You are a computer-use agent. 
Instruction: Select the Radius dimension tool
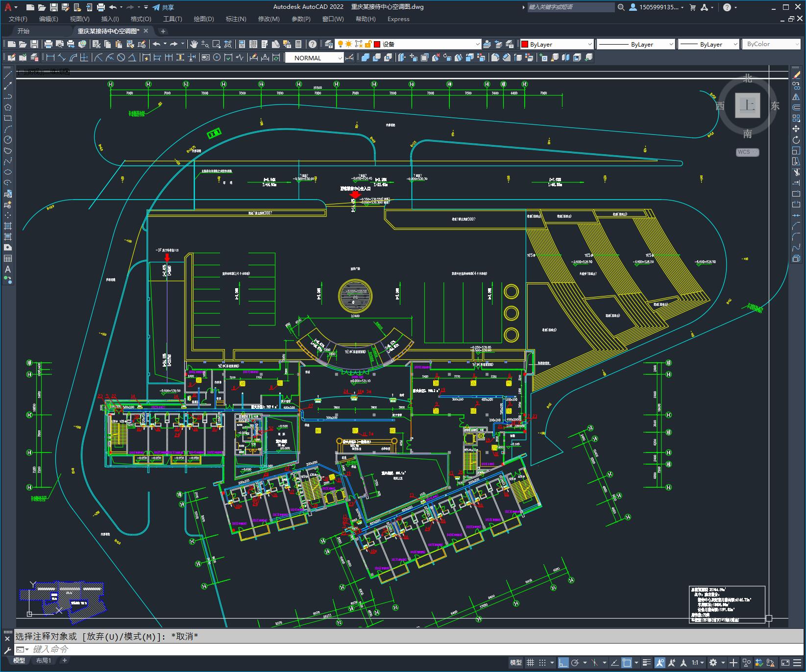[x=98, y=58]
